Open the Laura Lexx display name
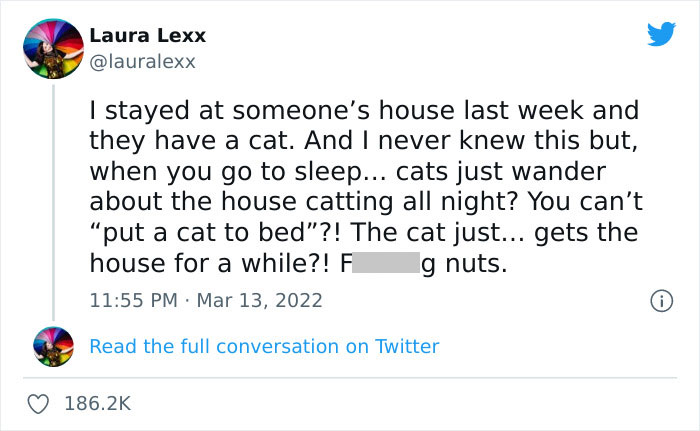The width and height of the screenshot is (700, 431). (x=148, y=35)
